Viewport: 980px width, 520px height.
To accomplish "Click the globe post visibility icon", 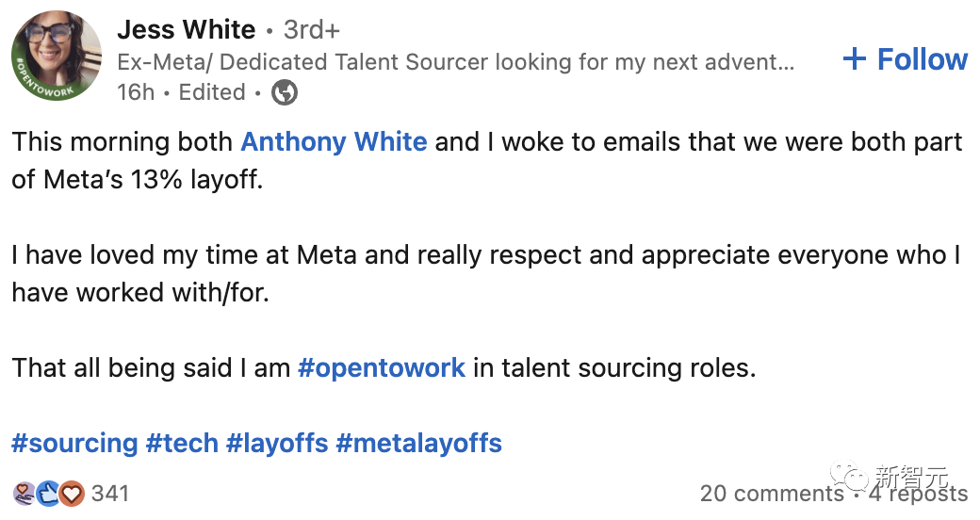I will coord(284,92).
